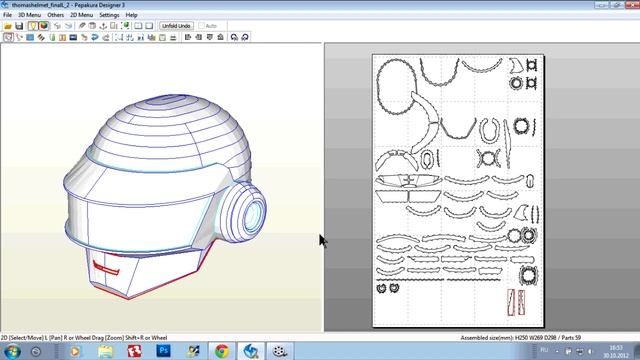Open the File menu
This screenshot has height=360, width=640.
tap(7, 15)
